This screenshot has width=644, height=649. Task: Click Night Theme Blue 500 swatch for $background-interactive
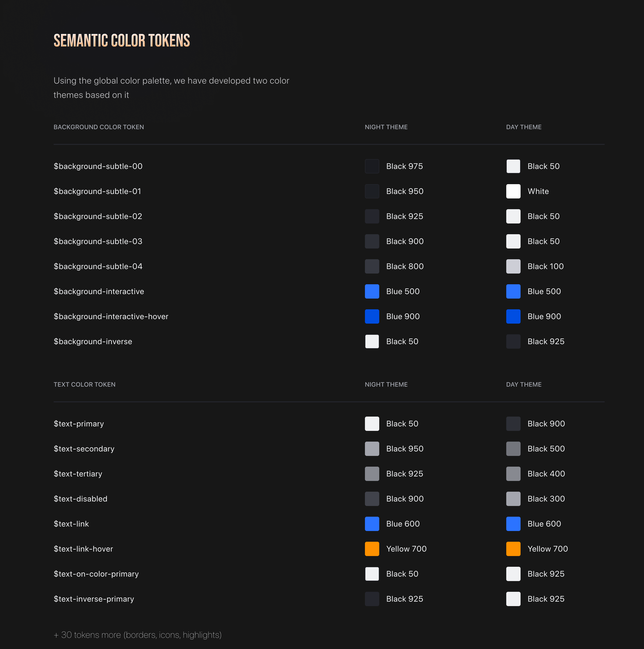click(x=372, y=291)
